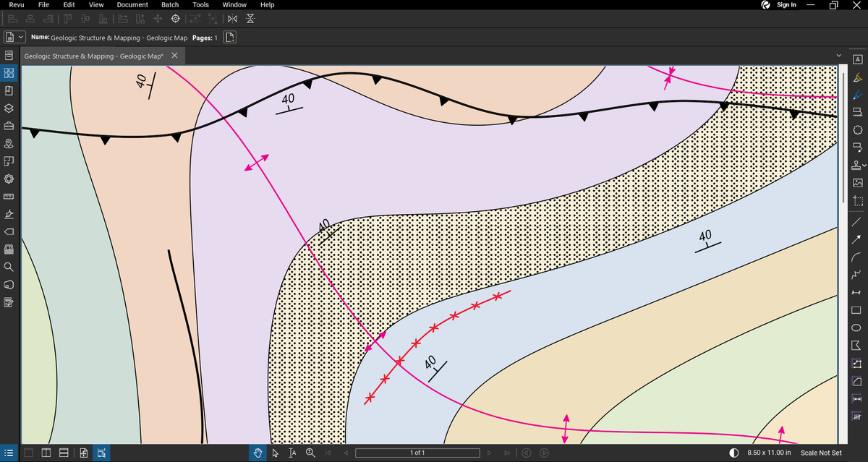Screen dimensions: 868x462
Task: Open the Properties gear panel icon
Action: [9, 179]
